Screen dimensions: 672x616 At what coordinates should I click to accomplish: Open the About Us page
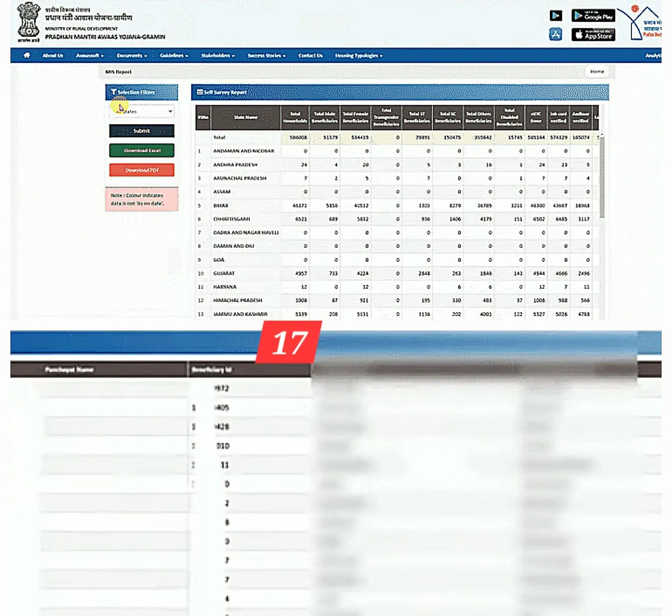tap(53, 55)
